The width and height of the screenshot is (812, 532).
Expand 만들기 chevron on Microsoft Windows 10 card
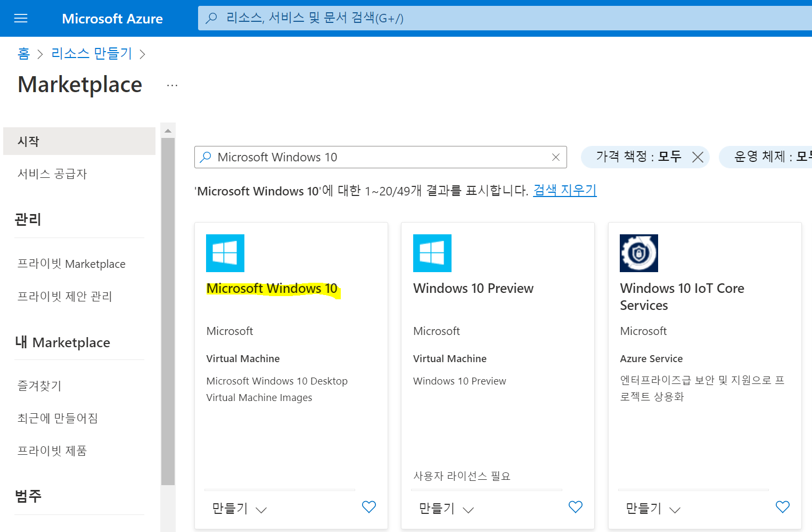[x=261, y=510]
